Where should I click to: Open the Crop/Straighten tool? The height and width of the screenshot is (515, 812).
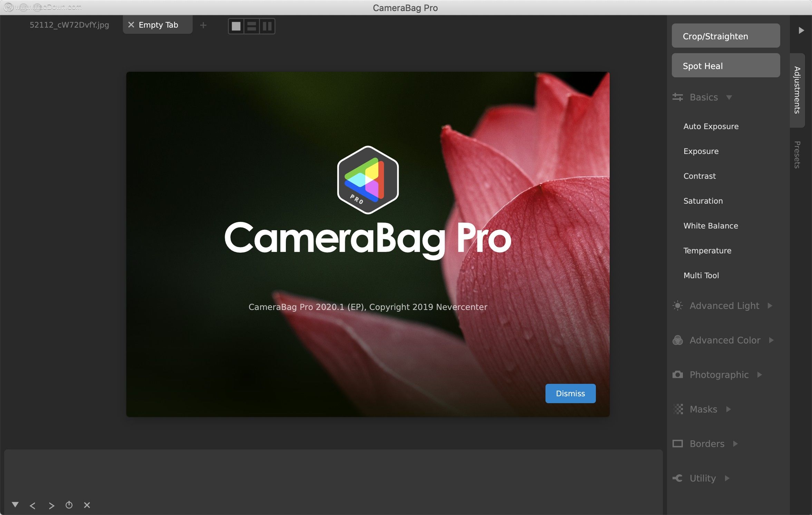pos(726,36)
